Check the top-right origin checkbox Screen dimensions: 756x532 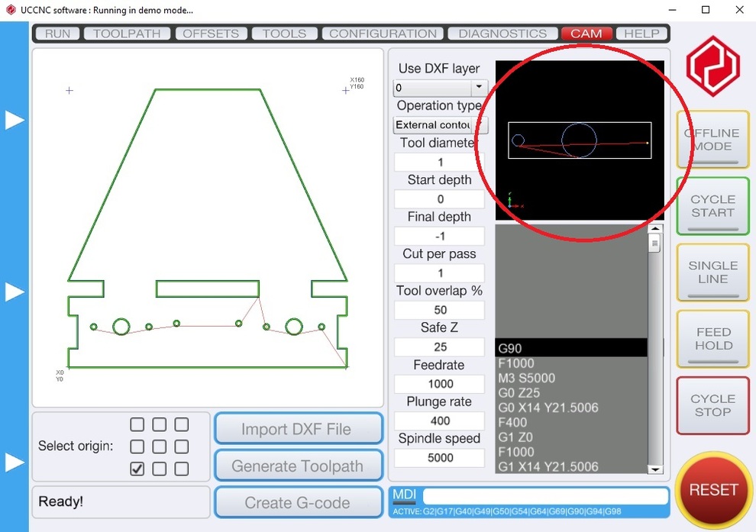point(182,424)
